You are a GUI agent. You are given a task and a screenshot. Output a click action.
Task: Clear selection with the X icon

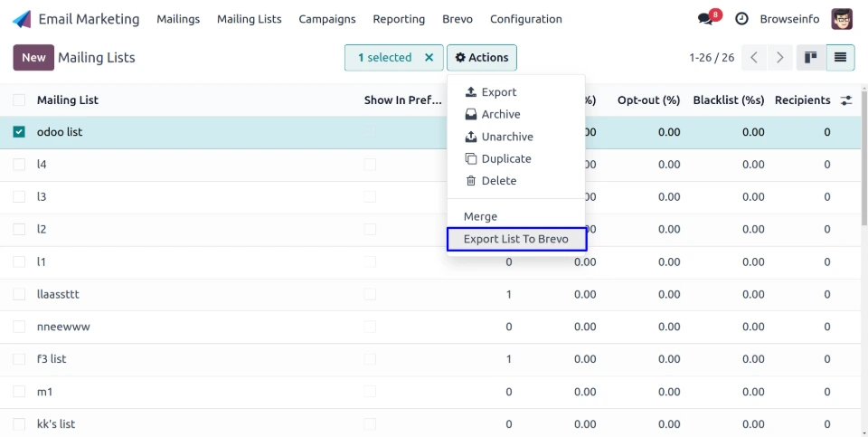click(429, 58)
